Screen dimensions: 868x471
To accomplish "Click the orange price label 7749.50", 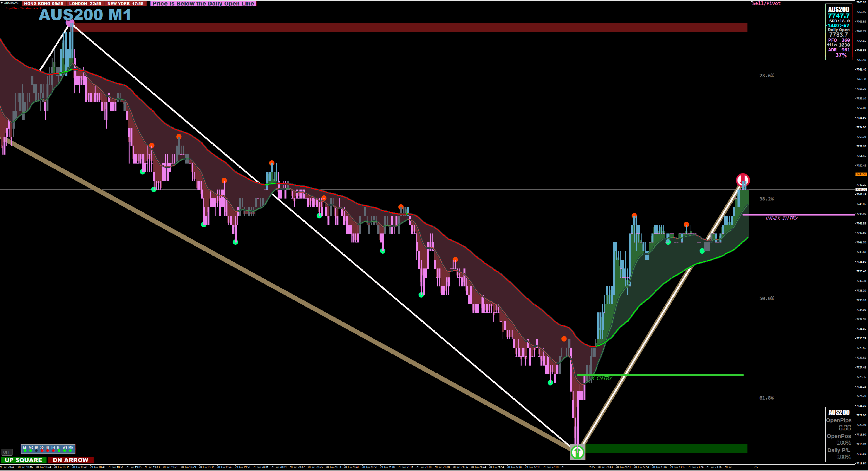I will (x=861, y=174).
